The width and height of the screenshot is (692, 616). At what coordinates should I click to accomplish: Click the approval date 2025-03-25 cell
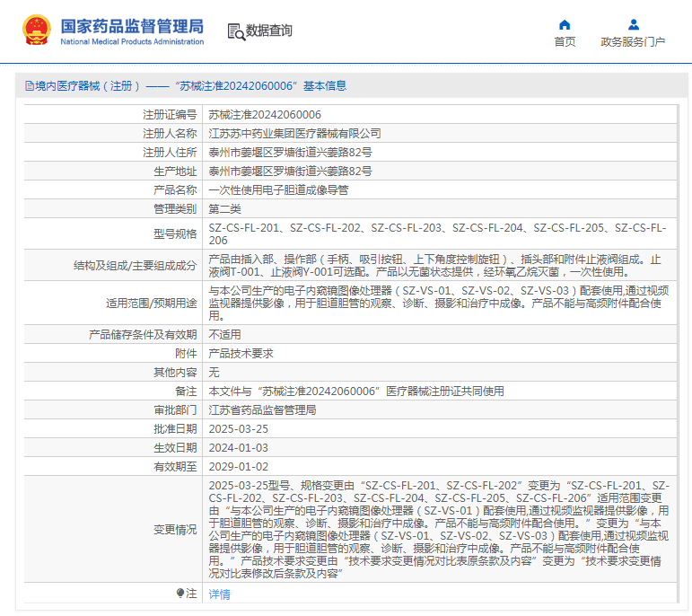(238, 428)
